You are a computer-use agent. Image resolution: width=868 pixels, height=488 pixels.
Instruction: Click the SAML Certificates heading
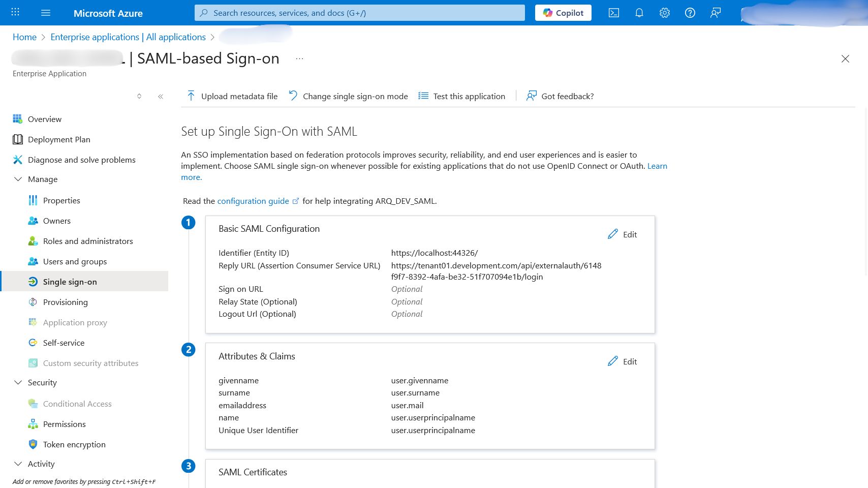(x=253, y=472)
